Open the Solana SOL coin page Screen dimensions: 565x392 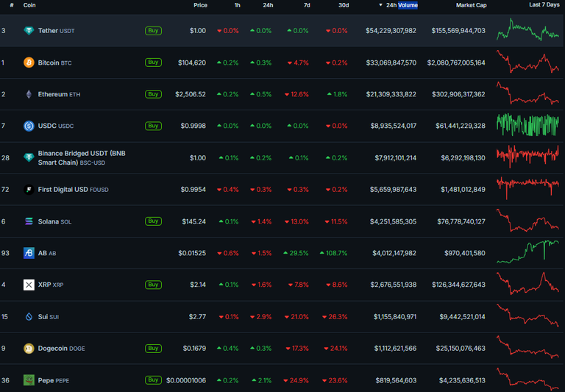pos(54,221)
